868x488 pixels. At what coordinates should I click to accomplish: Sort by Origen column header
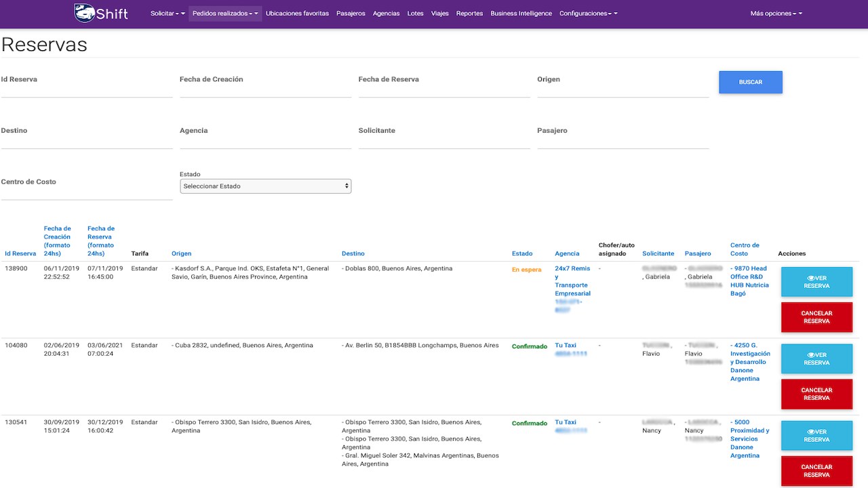182,253
